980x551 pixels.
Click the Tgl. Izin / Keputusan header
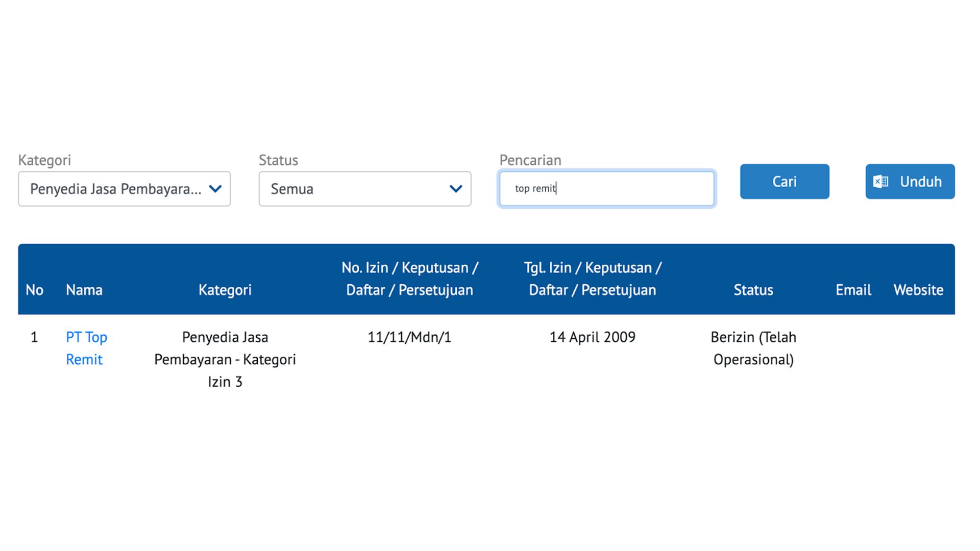593,279
